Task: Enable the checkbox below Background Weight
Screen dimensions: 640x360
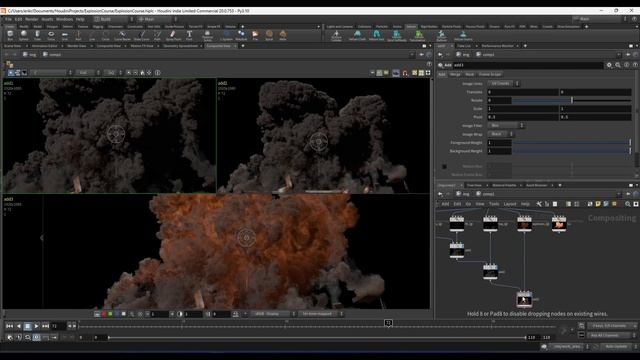Action: pyautogui.click(x=444, y=167)
